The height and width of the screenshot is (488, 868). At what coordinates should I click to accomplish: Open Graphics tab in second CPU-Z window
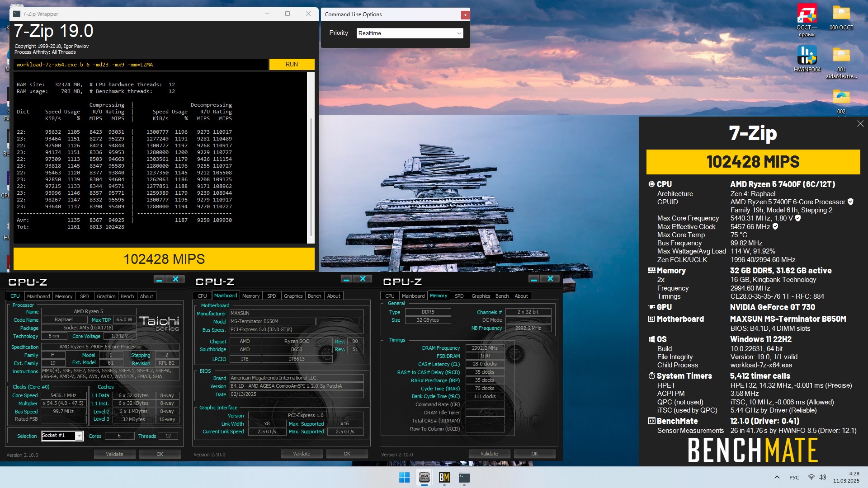[293, 296]
